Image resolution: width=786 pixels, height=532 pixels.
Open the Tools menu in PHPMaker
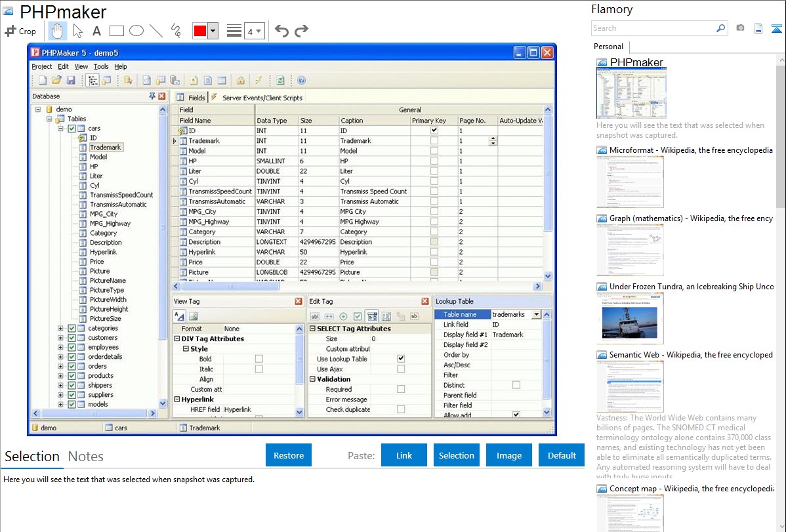101,66
